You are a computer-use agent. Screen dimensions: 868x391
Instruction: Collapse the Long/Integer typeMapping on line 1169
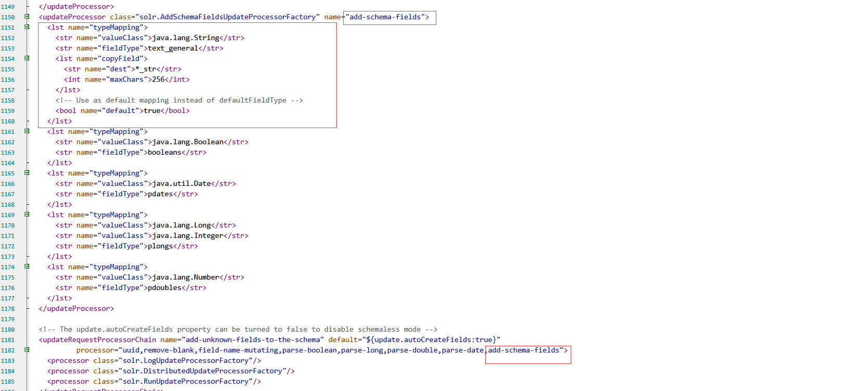[27, 215]
